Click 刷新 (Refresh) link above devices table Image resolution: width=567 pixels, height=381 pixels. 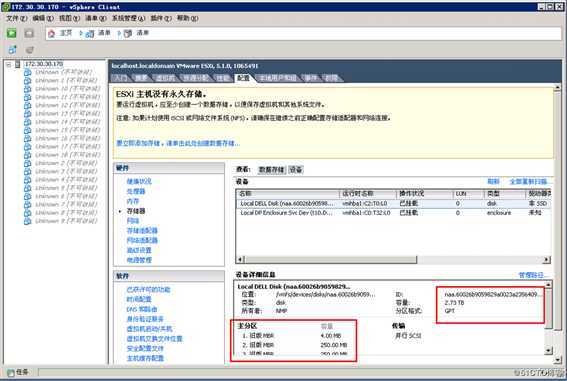tap(493, 181)
